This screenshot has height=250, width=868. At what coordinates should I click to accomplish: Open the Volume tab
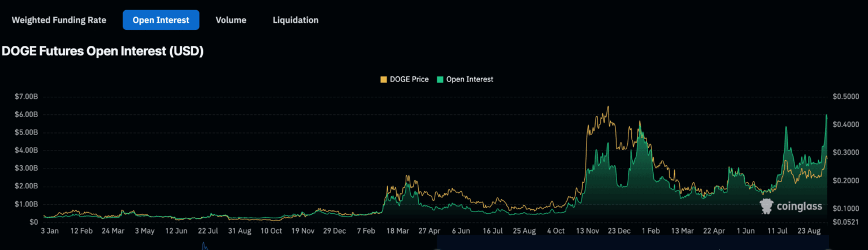(231, 20)
